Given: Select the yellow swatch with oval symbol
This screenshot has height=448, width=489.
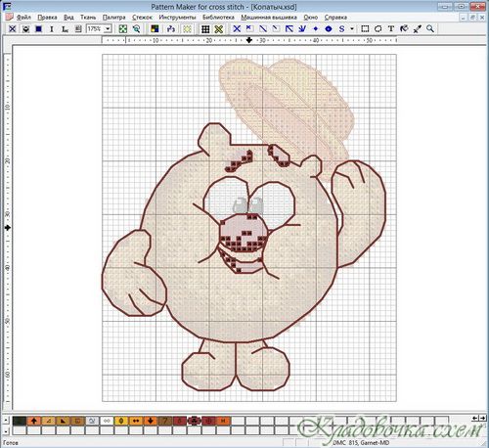Looking at the screenshot, I should [121, 421].
